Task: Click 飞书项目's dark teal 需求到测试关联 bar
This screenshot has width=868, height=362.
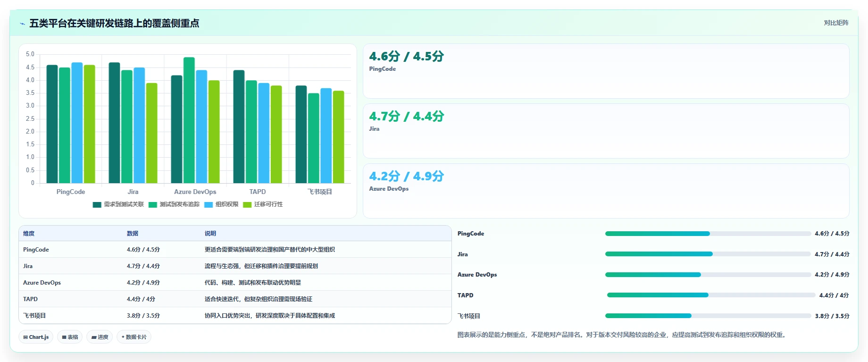Action: [x=301, y=135]
